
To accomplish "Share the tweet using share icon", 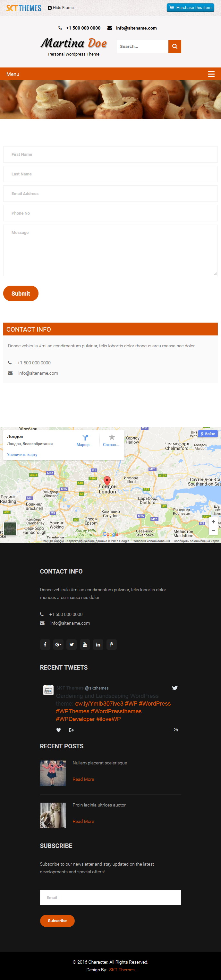I will coord(71,730).
